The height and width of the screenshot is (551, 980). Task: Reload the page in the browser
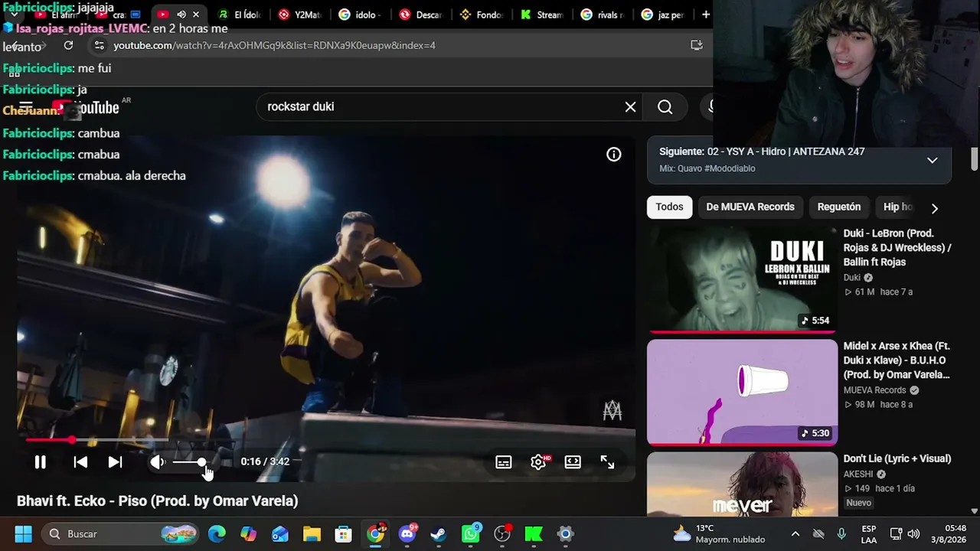(x=68, y=45)
